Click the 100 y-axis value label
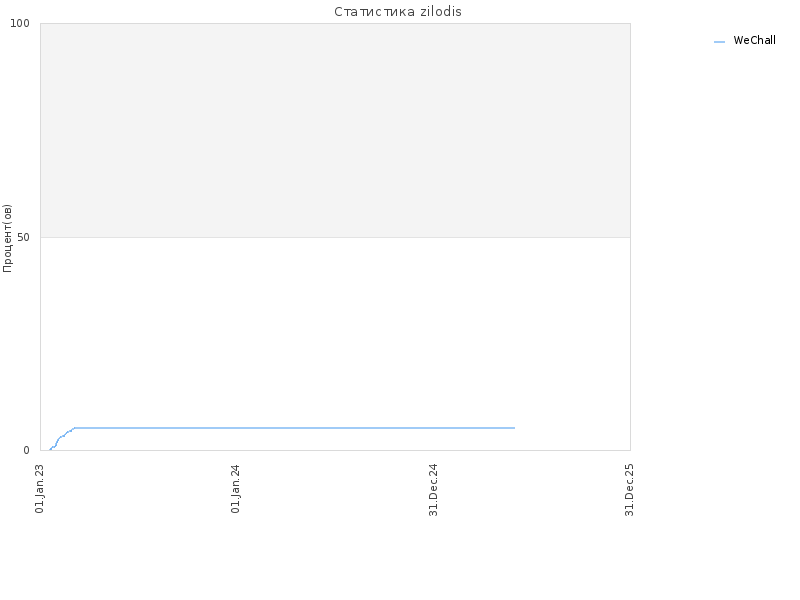The image size is (800, 600). point(20,23)
